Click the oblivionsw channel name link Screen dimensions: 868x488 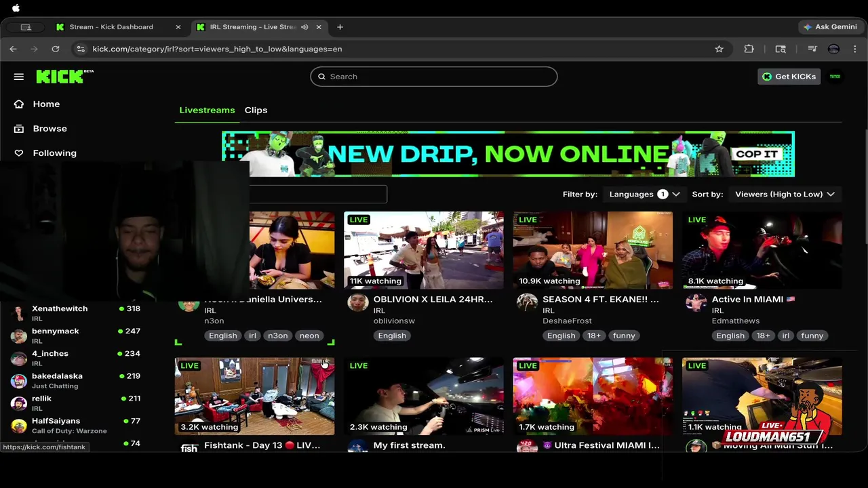pos(393,321)
